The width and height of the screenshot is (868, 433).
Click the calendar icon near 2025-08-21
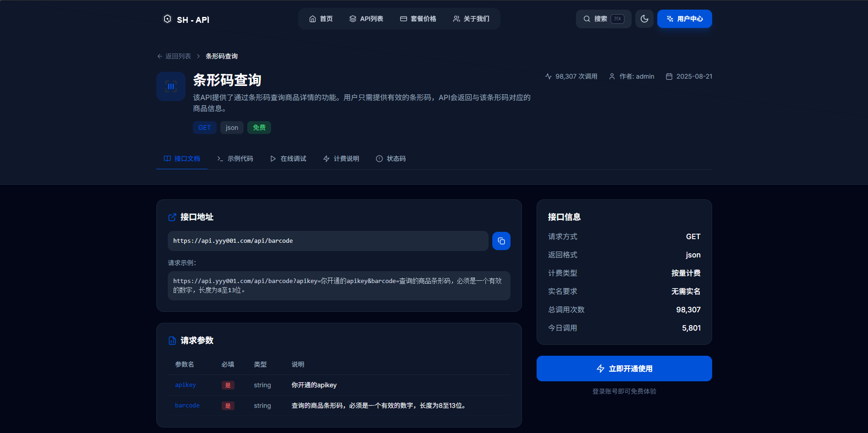pos(670,76)
